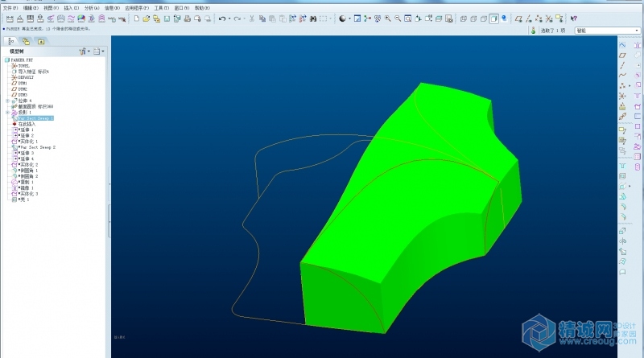Click the shaded sphere appearance icon

(342, 19)
